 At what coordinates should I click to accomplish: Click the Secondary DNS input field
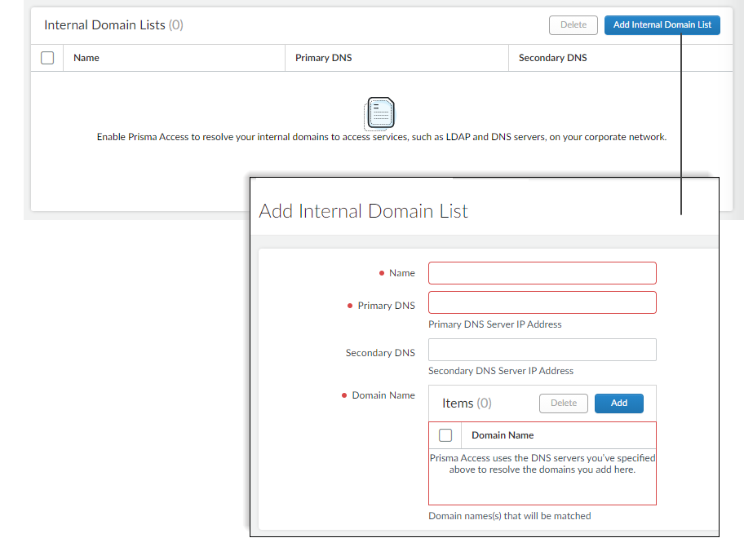pos(542,349)
